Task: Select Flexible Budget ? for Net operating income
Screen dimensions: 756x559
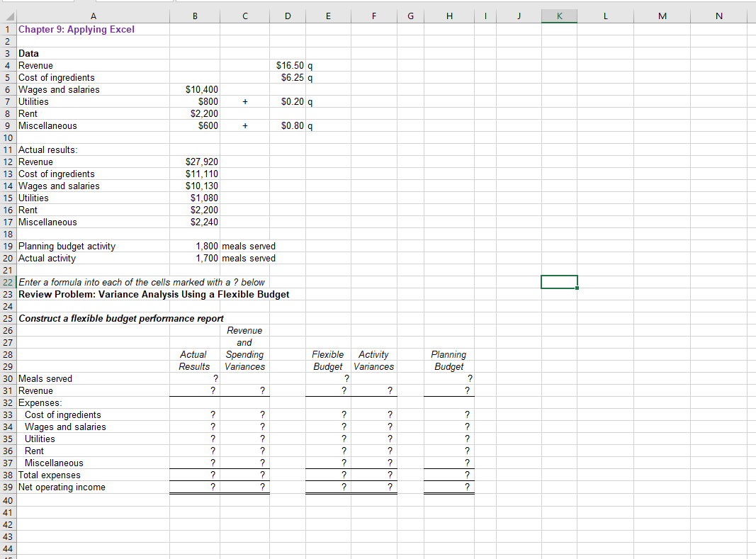Action: click(328, 487)
